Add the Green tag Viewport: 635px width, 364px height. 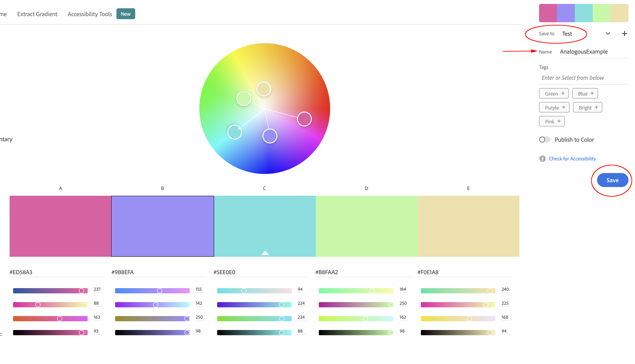(553, 93)
